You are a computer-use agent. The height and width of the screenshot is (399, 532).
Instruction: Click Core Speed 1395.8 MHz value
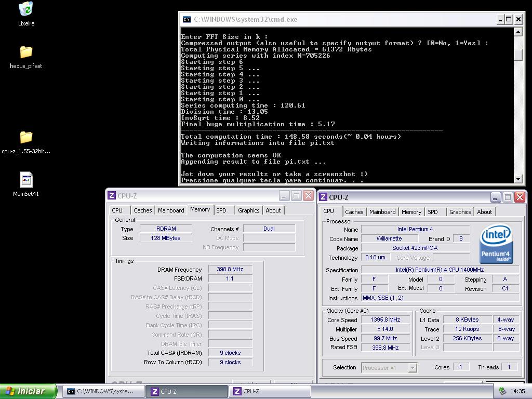pyautogui.click(x=385, y=320)
